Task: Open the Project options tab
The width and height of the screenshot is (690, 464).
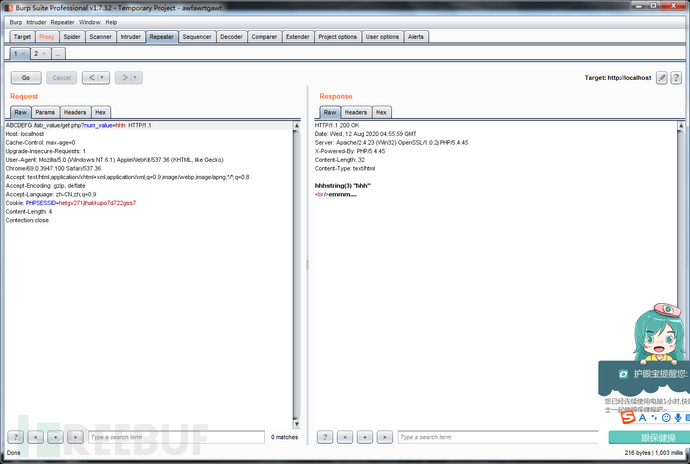Action: (338, 37)
